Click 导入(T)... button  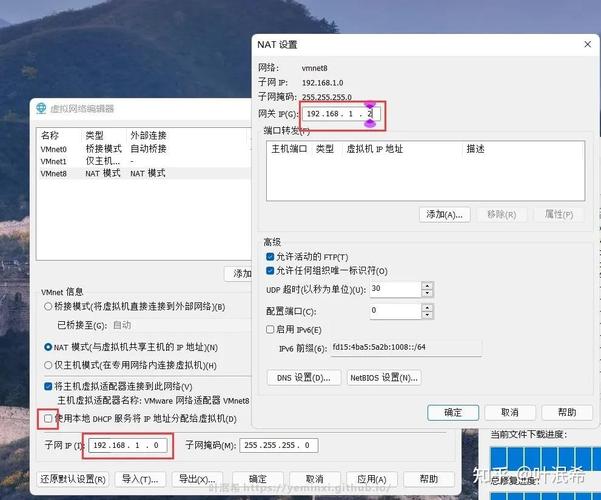(140, 479)
